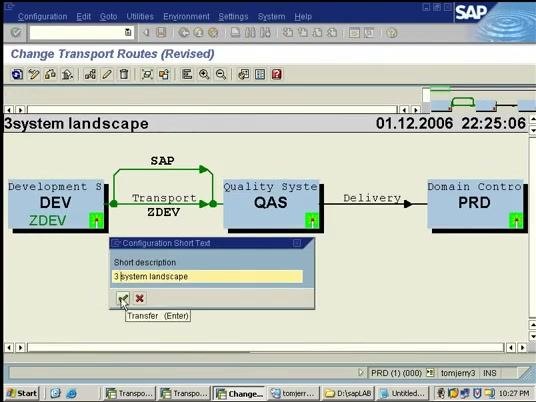Click the SAP transport route label

[x=162, y=161]
